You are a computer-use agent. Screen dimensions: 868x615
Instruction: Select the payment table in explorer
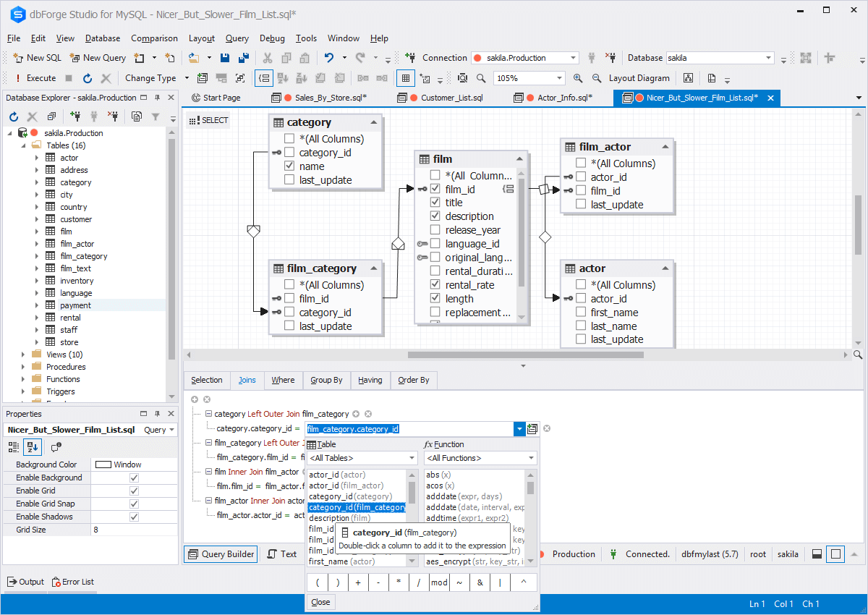click(75, 305)
